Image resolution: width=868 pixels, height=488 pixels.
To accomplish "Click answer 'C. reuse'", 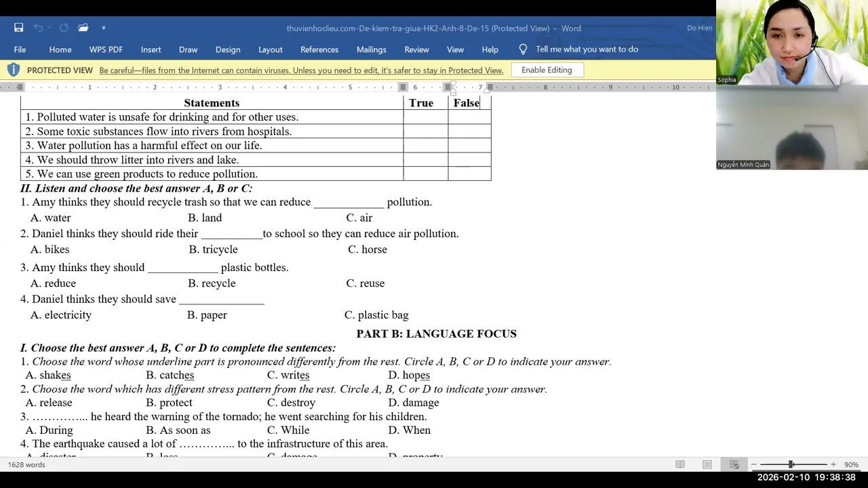I will coord(365,283).
